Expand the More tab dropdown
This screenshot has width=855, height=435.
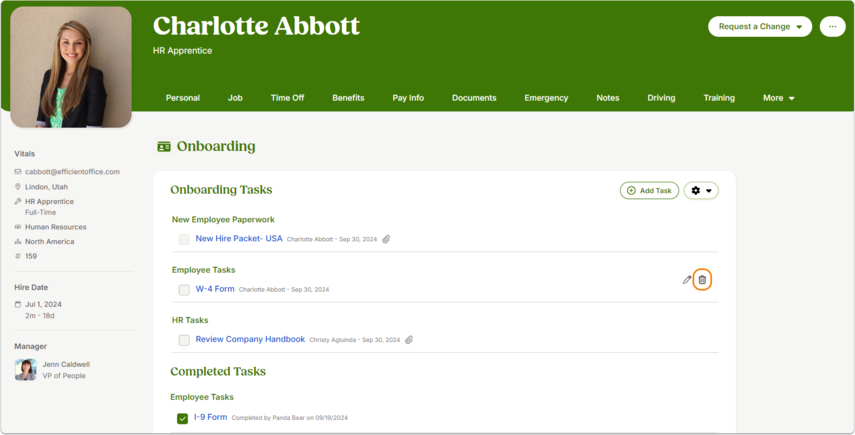point(779,98)
